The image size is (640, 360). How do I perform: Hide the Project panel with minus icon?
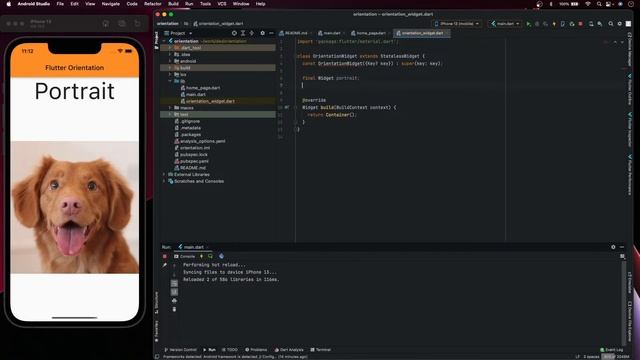coord(271,33)
